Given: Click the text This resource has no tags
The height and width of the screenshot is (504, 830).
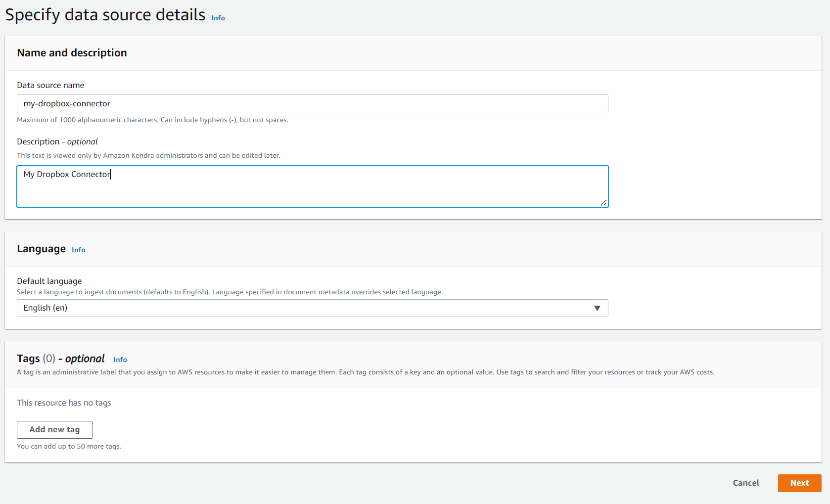Looking at the screenshot, I should (x=64, y=403).
